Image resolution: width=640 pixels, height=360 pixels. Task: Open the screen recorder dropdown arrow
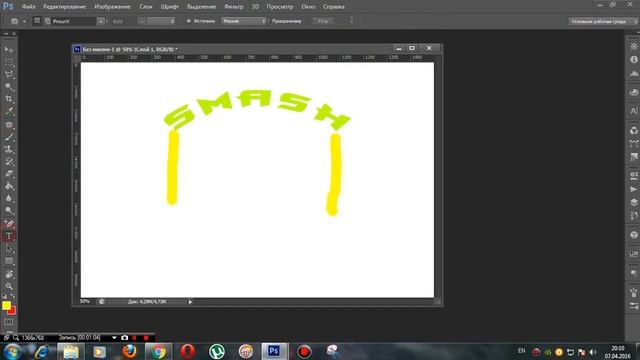click(114, 338)
